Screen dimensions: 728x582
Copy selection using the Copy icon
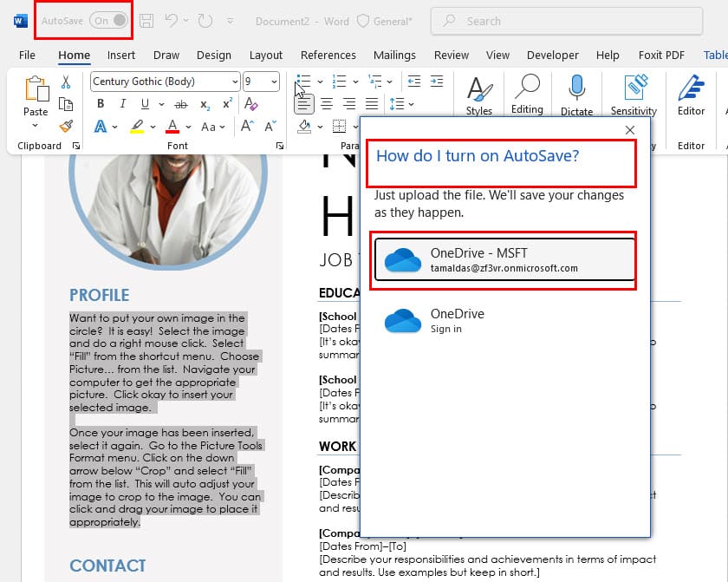(x=66, y=104)
